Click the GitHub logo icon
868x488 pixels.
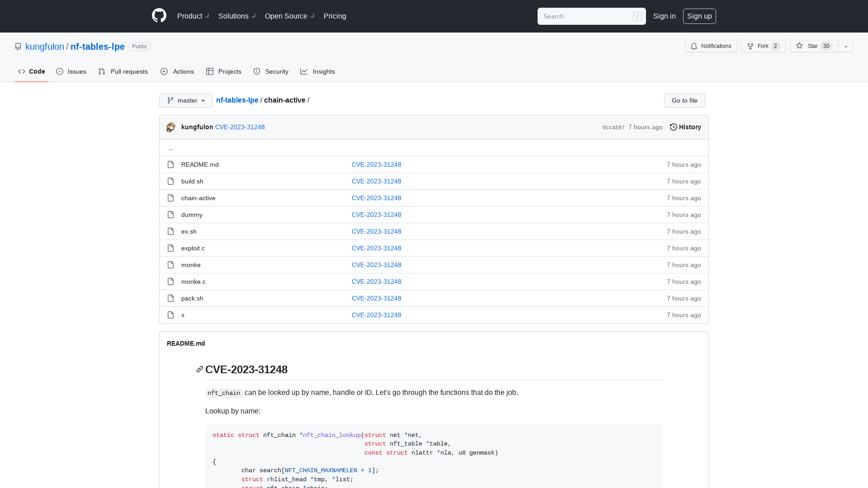pos(159,16)
